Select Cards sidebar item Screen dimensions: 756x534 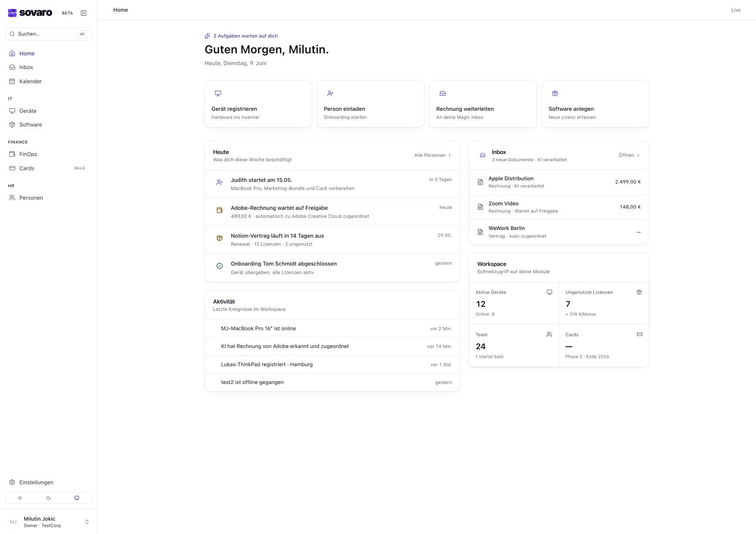48,168
